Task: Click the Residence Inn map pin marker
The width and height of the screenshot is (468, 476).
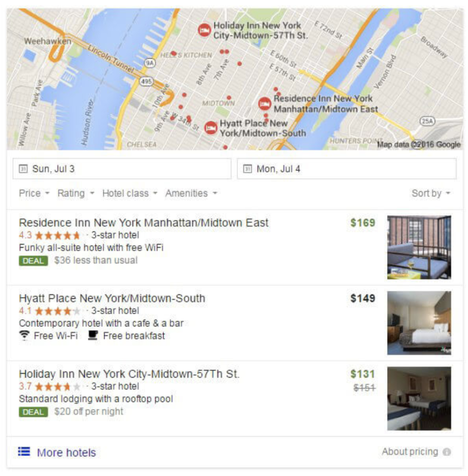Action: coord(264,104)
